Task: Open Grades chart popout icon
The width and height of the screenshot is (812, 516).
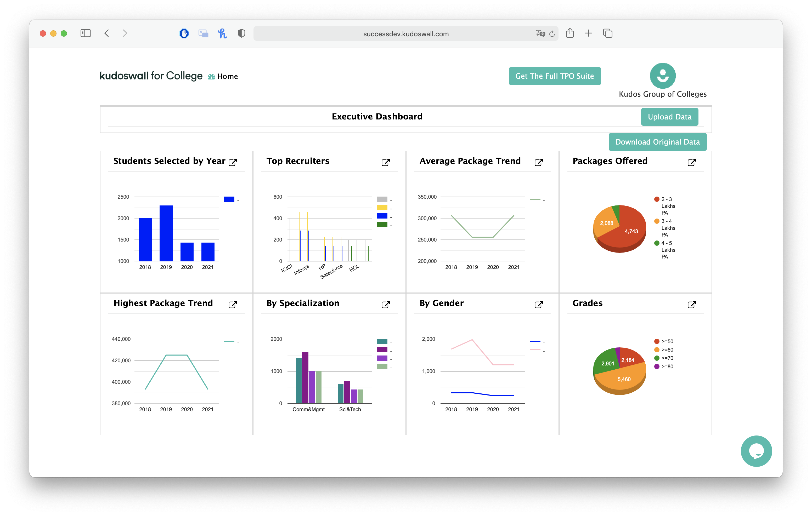Action: [x=691, y=304]
